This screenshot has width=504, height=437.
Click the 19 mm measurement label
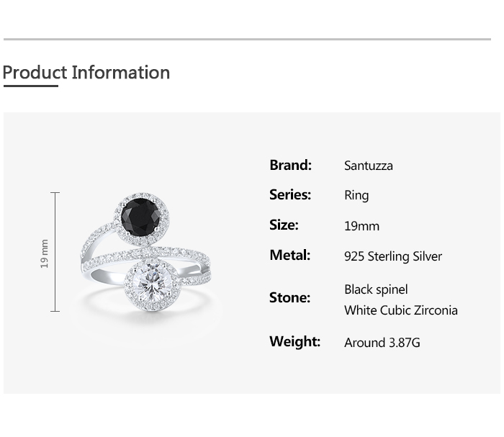tap(45, 253)
